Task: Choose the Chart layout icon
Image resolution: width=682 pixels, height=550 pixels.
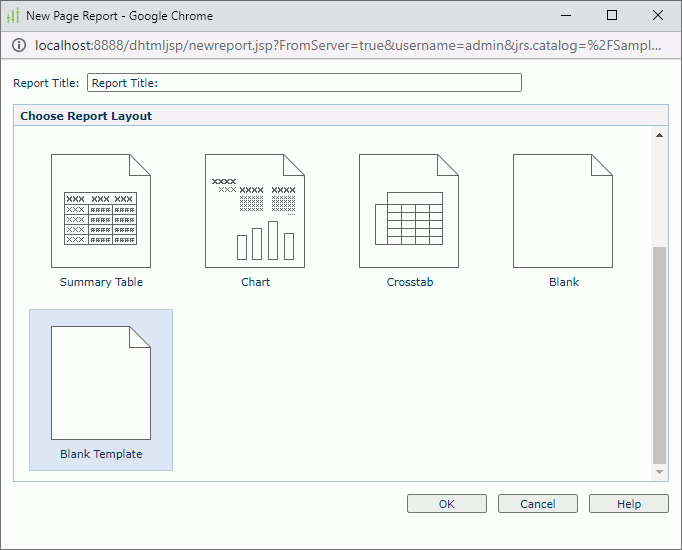Action: point(255,211)
